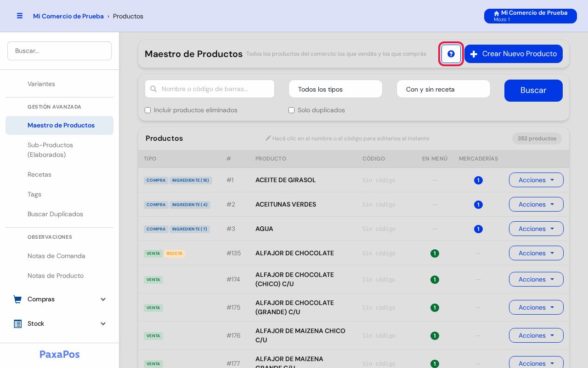Open the hamburger menu icon
This screenshot has width=588, height=368.
pos(20,16)
